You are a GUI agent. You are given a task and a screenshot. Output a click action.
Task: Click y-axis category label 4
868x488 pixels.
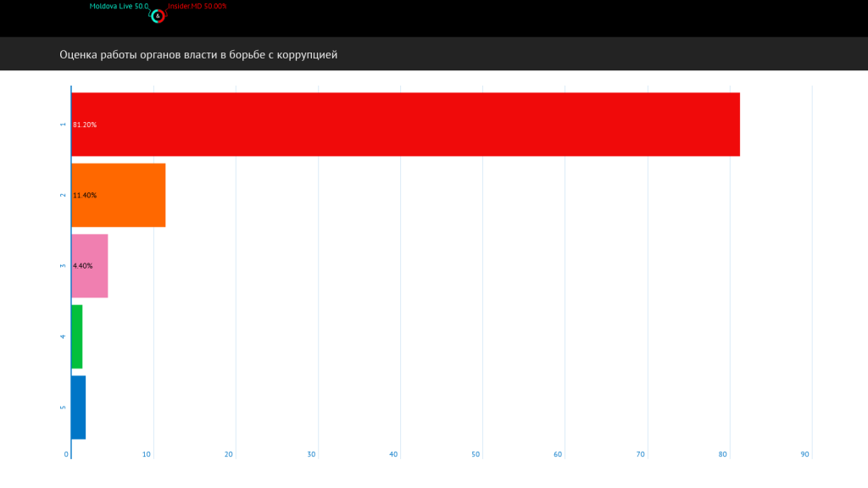(63, 337)
